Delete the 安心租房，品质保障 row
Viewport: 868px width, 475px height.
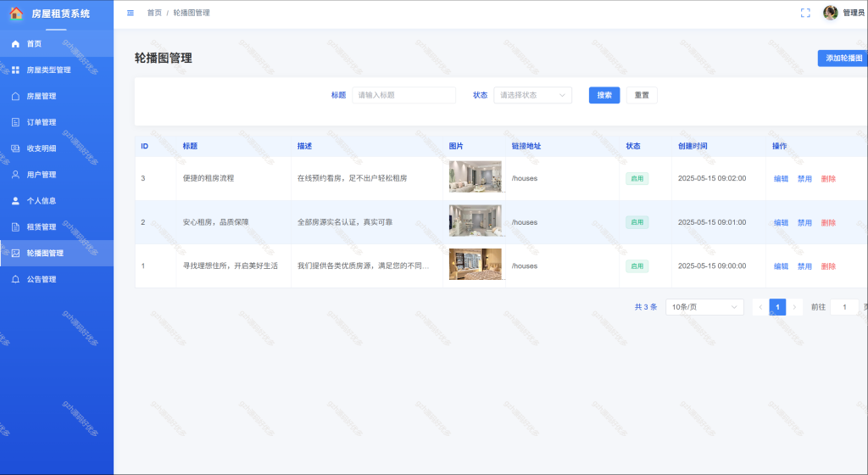point(828,222)
